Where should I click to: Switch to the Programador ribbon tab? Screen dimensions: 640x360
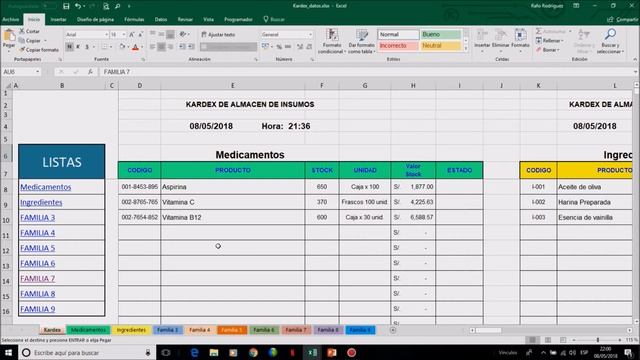point(238,19)
